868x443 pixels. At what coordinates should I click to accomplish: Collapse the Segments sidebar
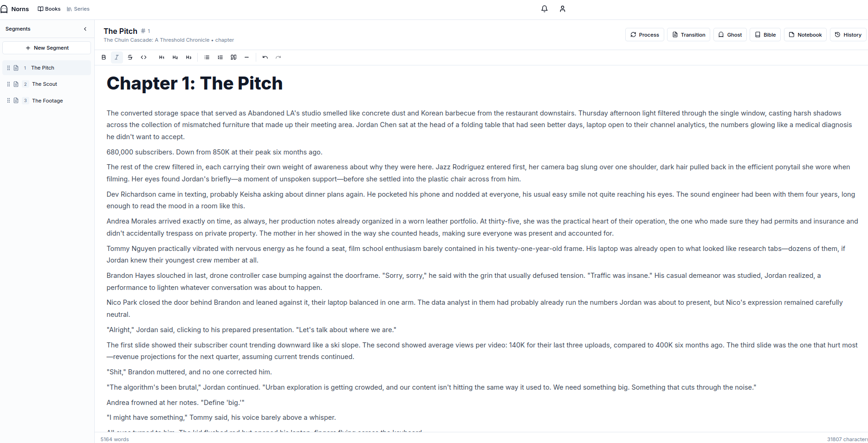(x=85, y=29)
